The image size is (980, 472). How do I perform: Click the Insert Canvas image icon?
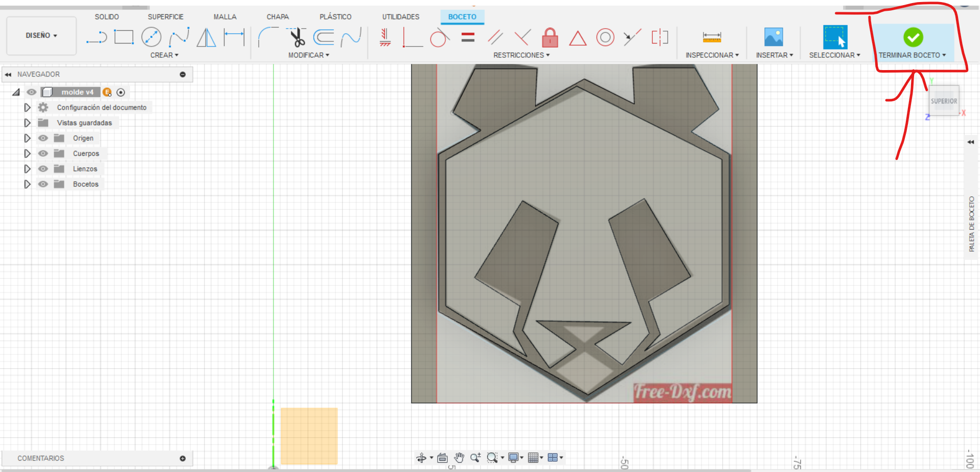(x=773, y=37)
